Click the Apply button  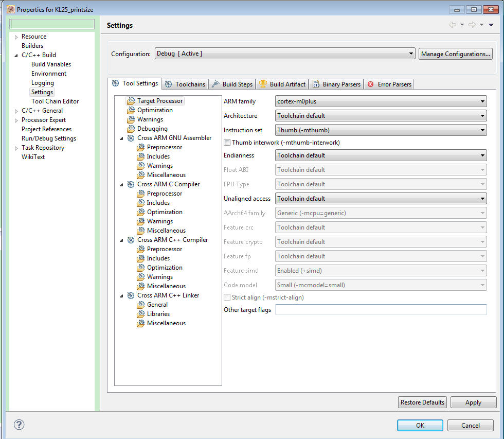point(474,402)
